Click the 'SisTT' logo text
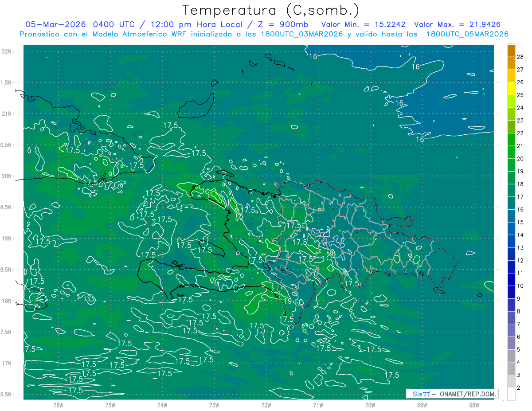 tap(421, 394)
